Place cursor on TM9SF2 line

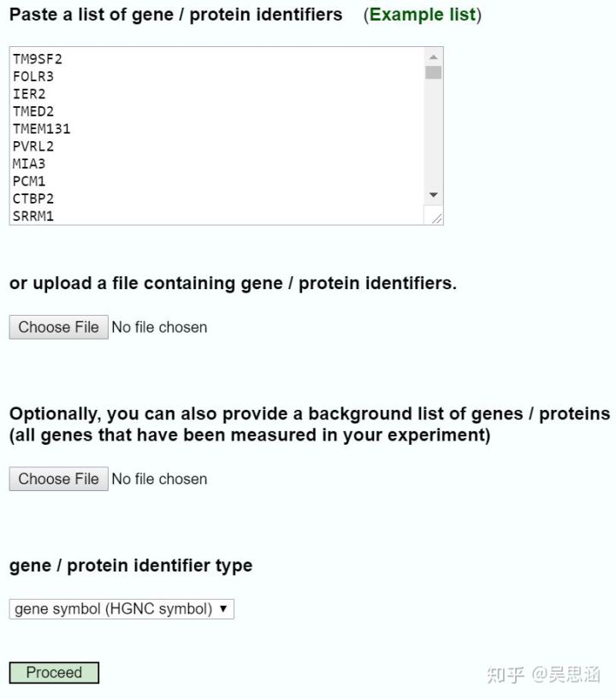coord(38,59)
